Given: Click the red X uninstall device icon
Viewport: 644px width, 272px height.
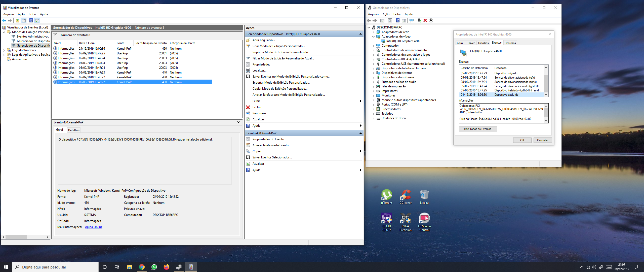Looking at the screenshot, I should pyautogui.click(x=425, y=20).
